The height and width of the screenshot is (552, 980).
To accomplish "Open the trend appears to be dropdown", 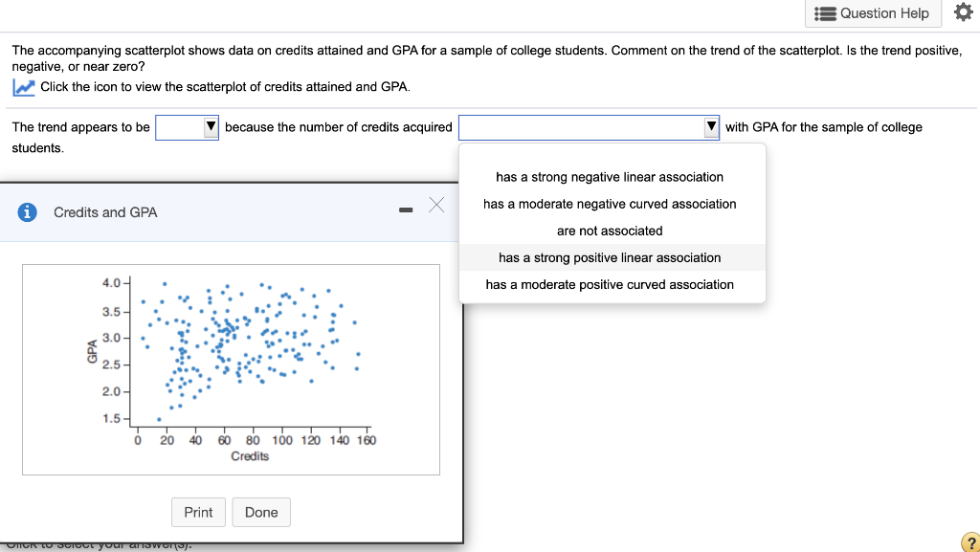I will tap(188, 126).
